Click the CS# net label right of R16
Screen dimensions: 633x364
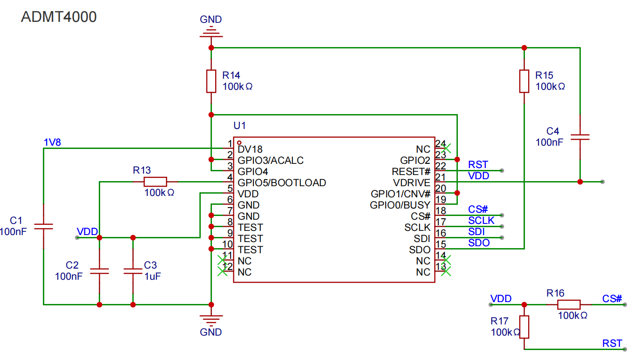613,298
